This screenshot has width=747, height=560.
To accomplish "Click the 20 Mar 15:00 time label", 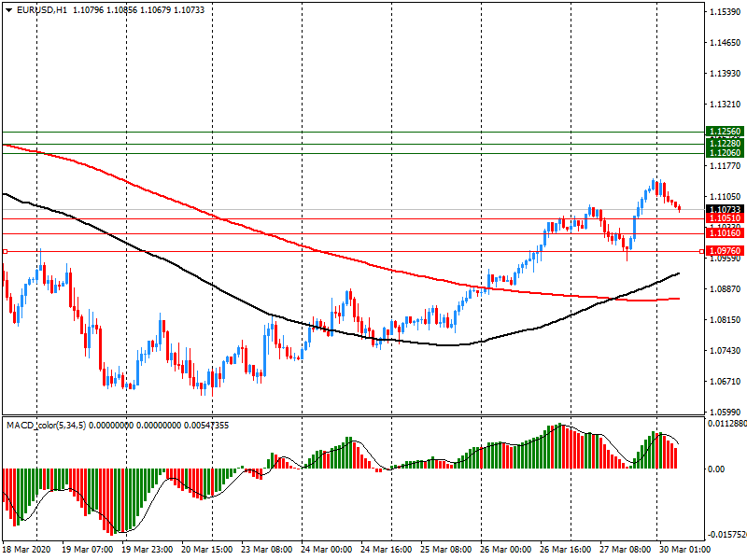I will coord(206,550).
